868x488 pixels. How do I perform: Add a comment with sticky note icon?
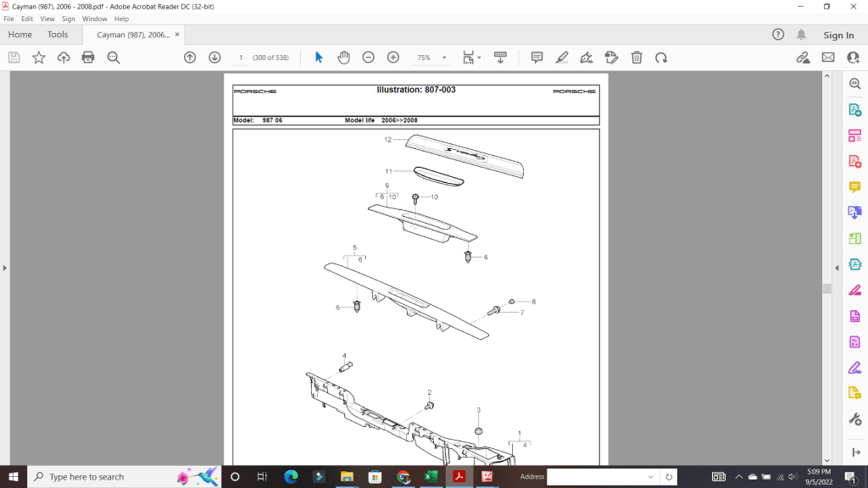537,58
